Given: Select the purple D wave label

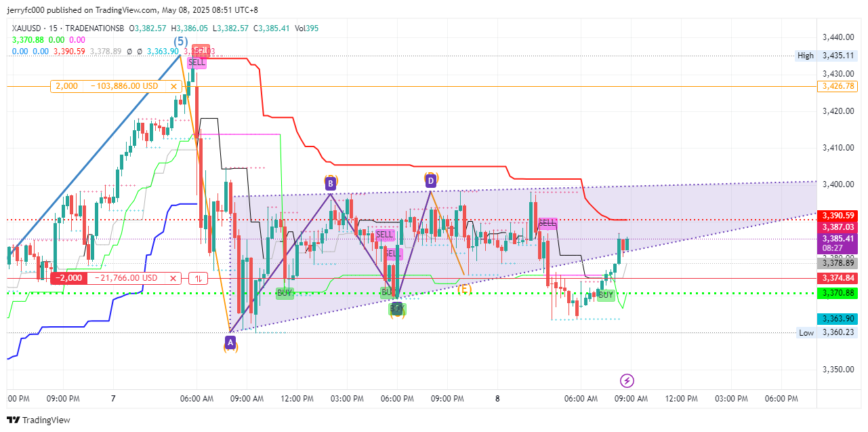Looking at the screenshot, I should (x=430, y=180).
